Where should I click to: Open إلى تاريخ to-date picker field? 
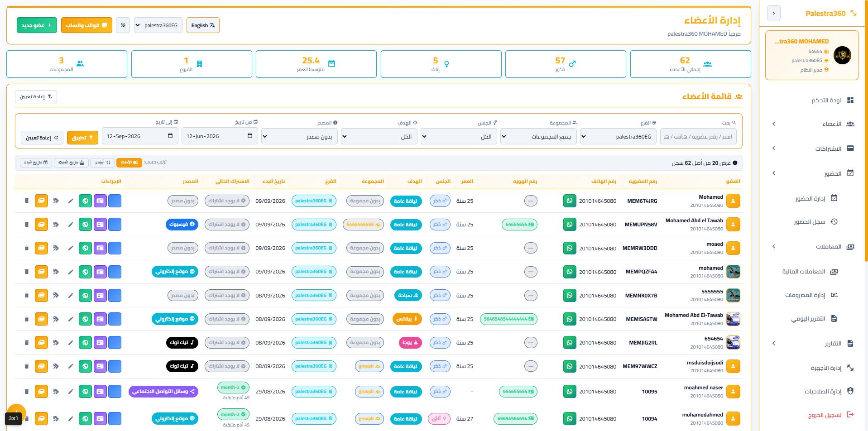(140, 136)
